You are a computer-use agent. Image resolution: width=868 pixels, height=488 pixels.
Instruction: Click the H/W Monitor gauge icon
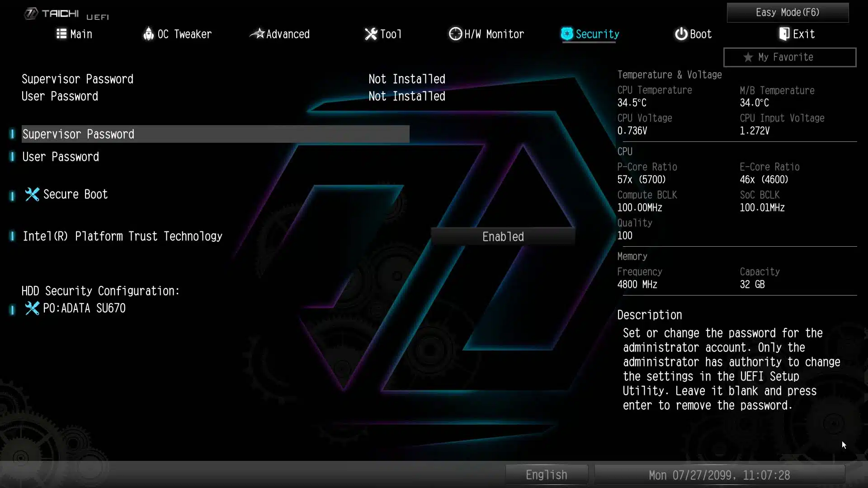pos(455,34)
